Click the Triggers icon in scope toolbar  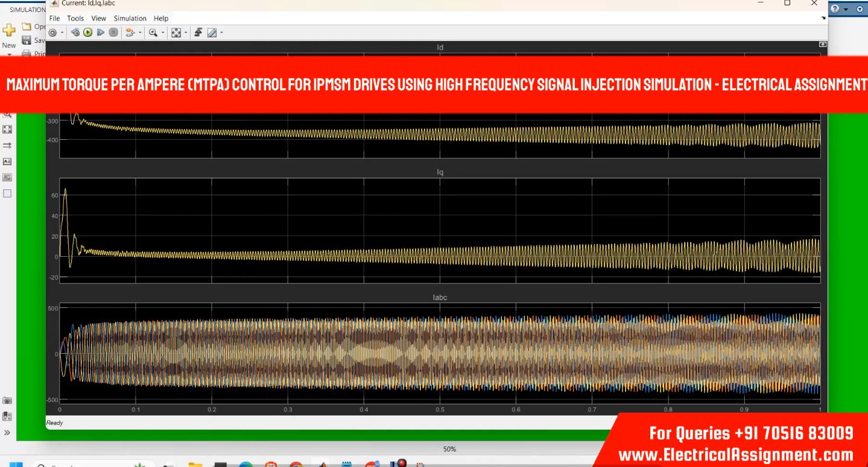197,33
